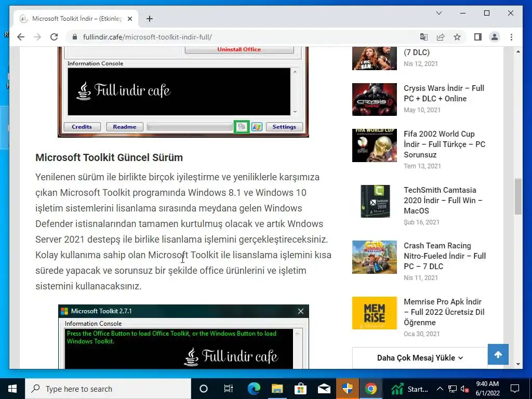This screenshot has height=399, width=532.
Task: Click the browser forward arrow
Action: [x=37, y=37]
